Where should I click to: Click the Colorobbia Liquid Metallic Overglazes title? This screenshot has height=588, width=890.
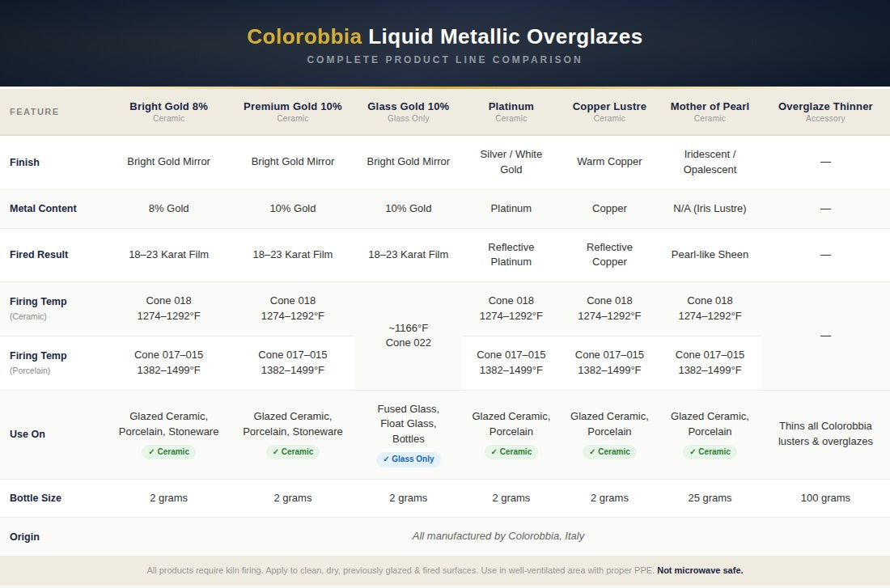[444, 36]
